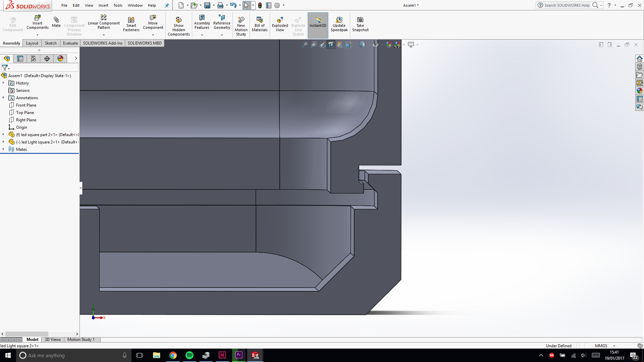Expand the History tree node
Screen dimensions: 644x362
[3, 83]
